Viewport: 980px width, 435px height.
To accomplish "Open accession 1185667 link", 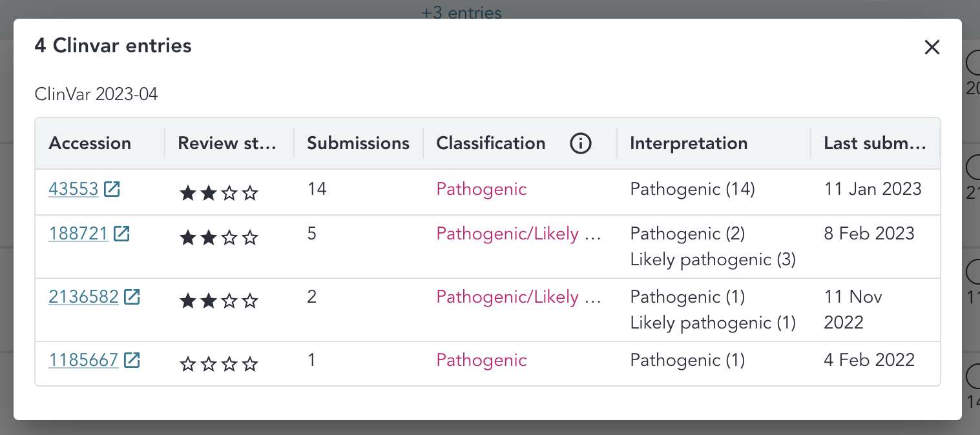I will (83, 360).
